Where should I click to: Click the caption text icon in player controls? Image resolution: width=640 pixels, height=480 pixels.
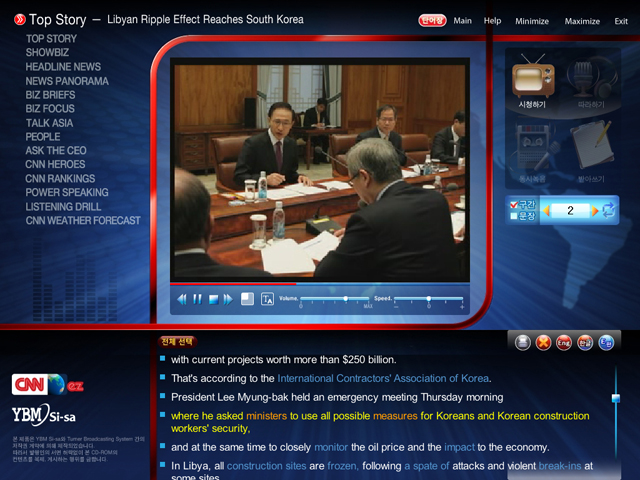267,298
